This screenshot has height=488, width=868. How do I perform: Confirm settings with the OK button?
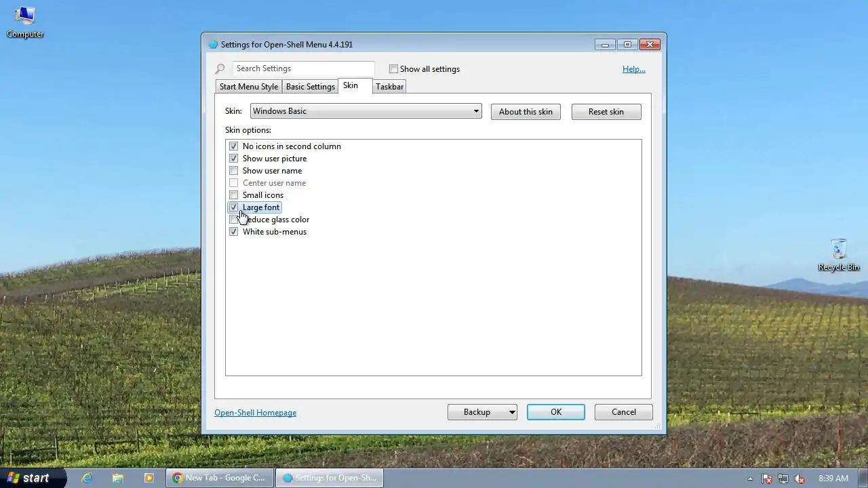pos(556,412)
